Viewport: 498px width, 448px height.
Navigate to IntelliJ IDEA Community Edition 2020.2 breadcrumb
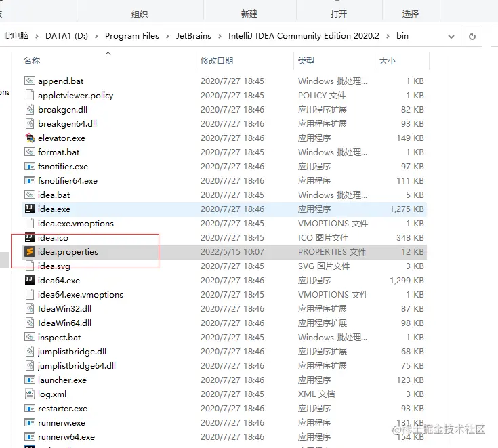coord(304,36)
